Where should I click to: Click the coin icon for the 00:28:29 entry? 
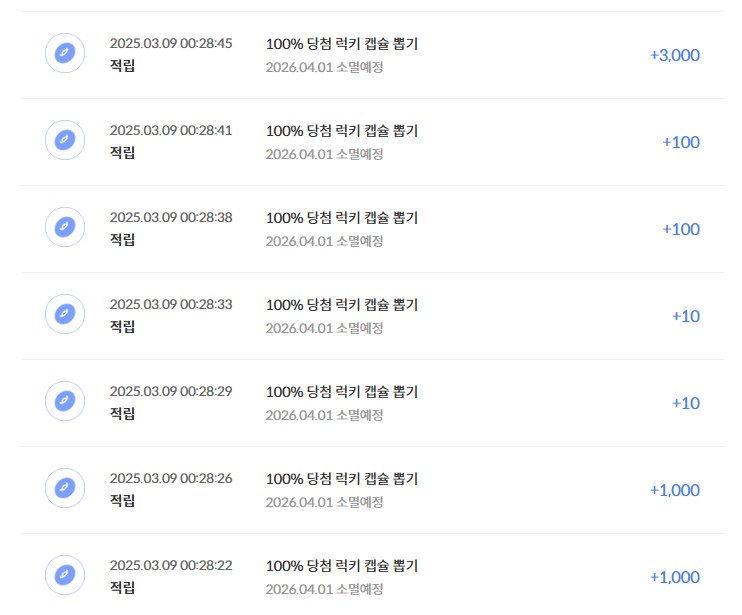click(x=65, y=401)
